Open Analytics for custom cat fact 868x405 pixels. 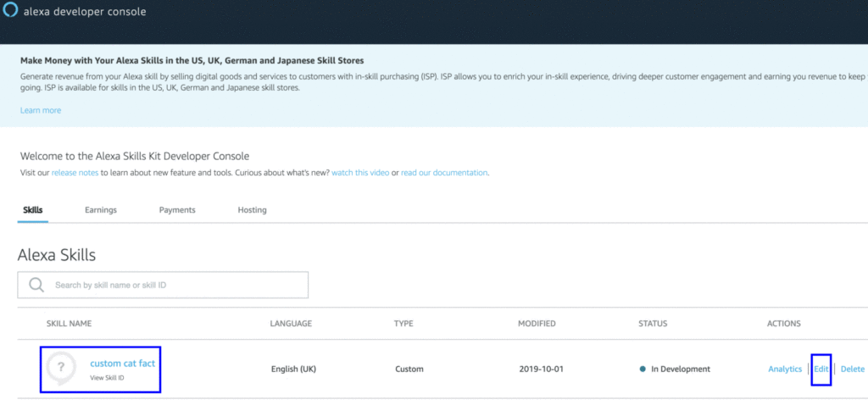[x=785, y=369]
